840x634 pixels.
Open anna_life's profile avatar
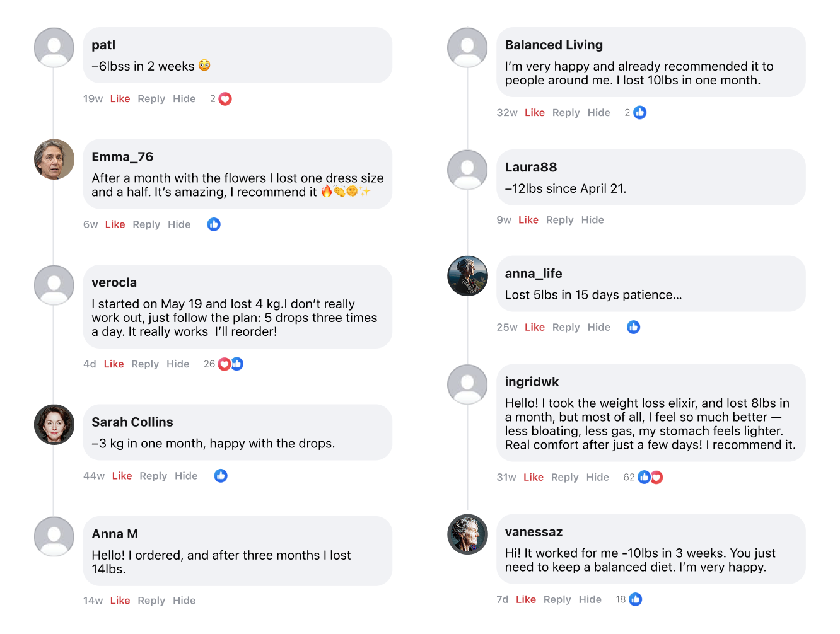pyautogui.click(x=467, y=276)
